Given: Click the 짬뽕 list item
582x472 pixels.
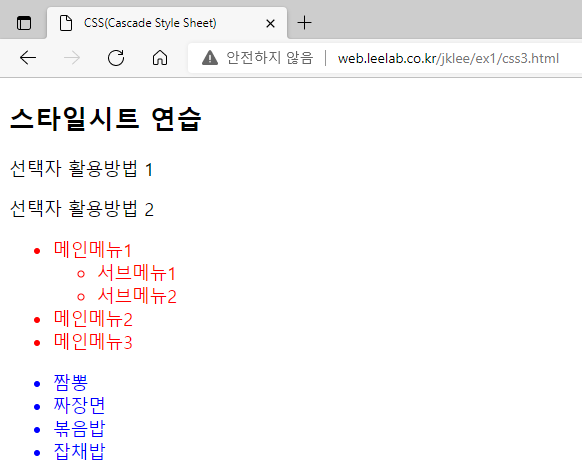Looking at the screenshot, I should [x=71, y=383].
